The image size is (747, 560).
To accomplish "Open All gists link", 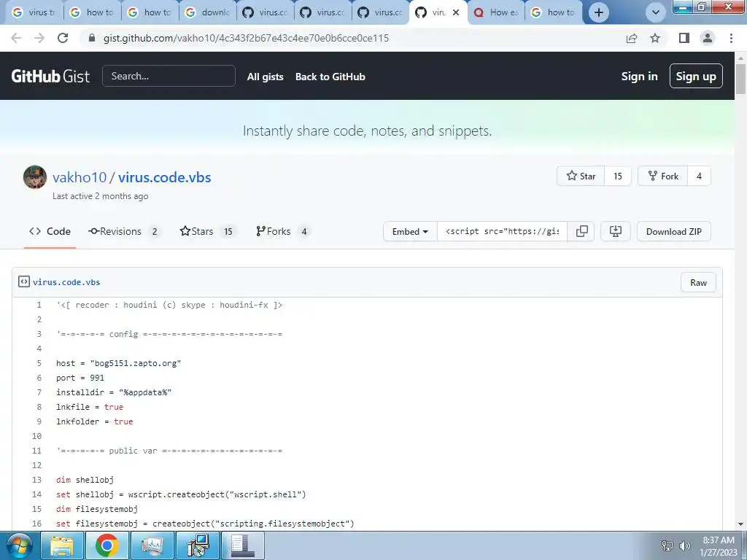I will tap(265, 77).
